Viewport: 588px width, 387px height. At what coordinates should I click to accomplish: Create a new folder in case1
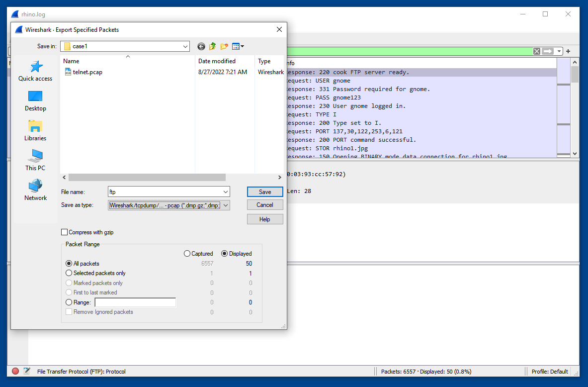click(x=224, y=46)
